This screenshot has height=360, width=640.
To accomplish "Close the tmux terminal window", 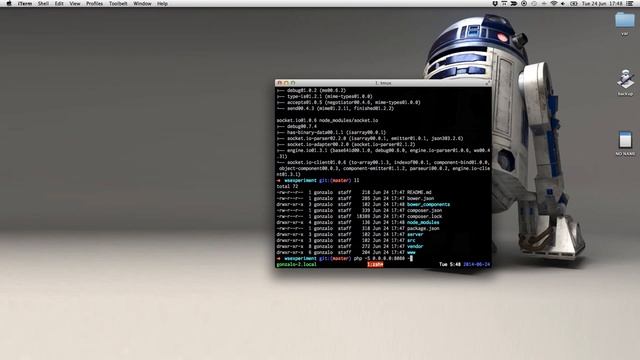I will coord(280,83).
